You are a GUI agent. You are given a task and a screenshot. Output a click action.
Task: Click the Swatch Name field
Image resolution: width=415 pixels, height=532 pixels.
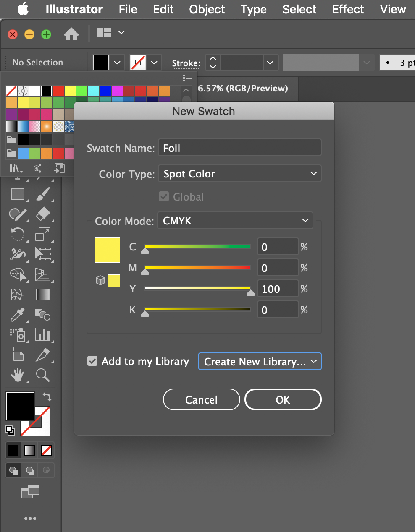tap(239, 148)
